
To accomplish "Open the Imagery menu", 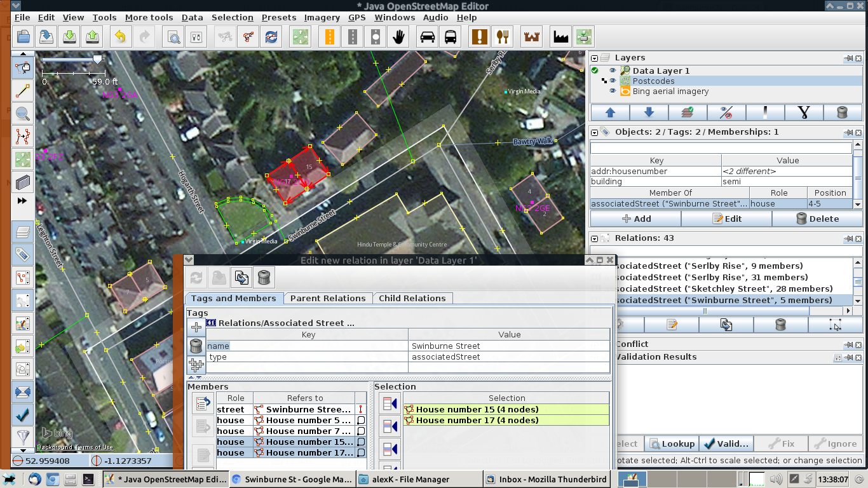I will coord(322,17).
